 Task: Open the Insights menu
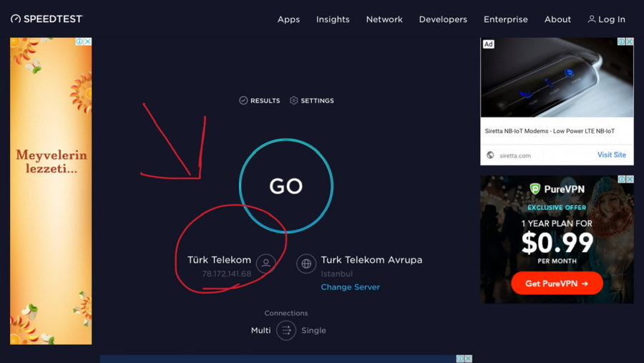(333, 19)
